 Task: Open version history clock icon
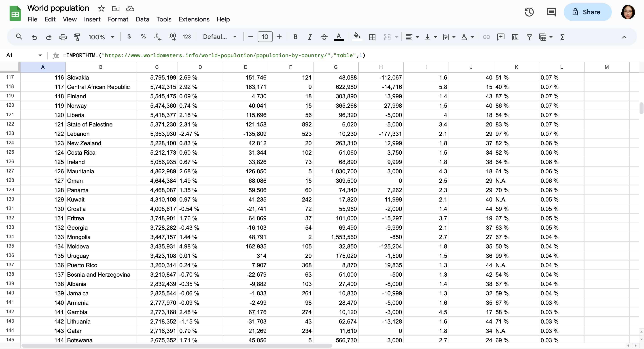pos(529,12)
